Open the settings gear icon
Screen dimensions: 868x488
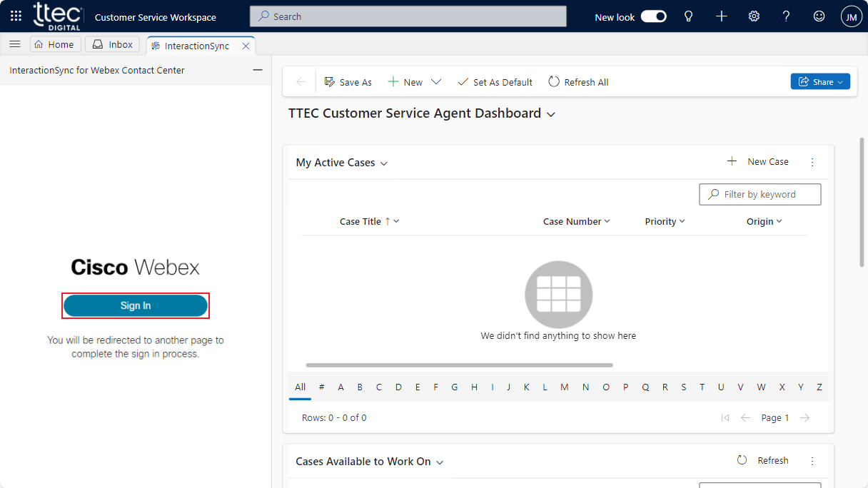pyautogui.click(x=754, y=16)
